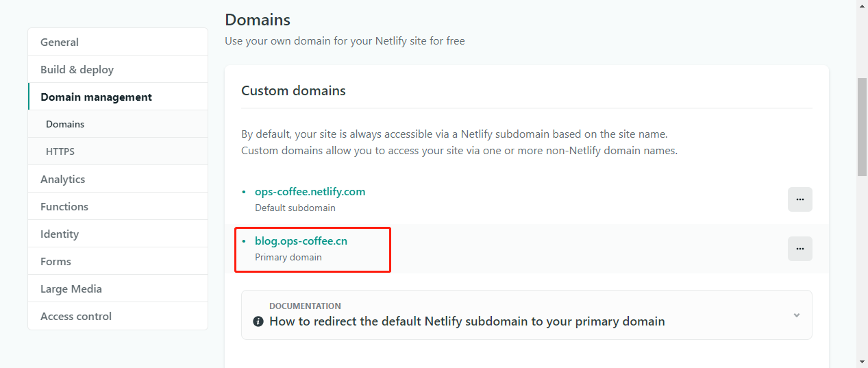Open the blog.ops-coffee.cn primary domain link
Screen dimensions: 868x368
[301, 241]
